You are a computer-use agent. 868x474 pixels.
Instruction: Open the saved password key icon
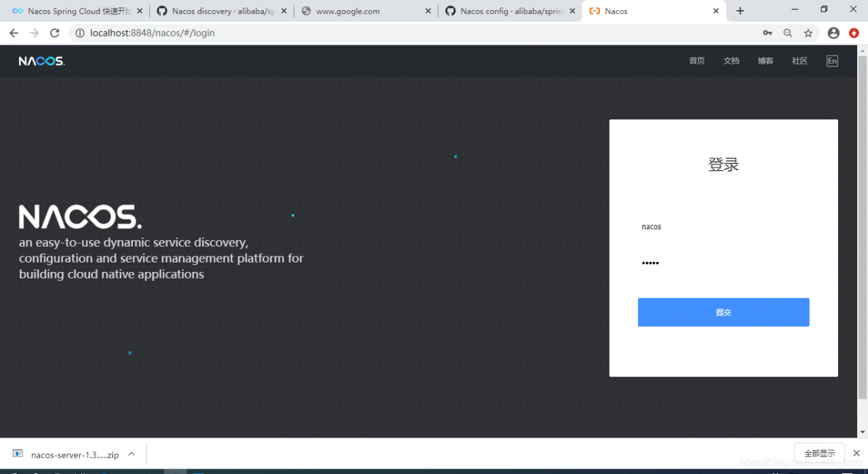point(768,33)
